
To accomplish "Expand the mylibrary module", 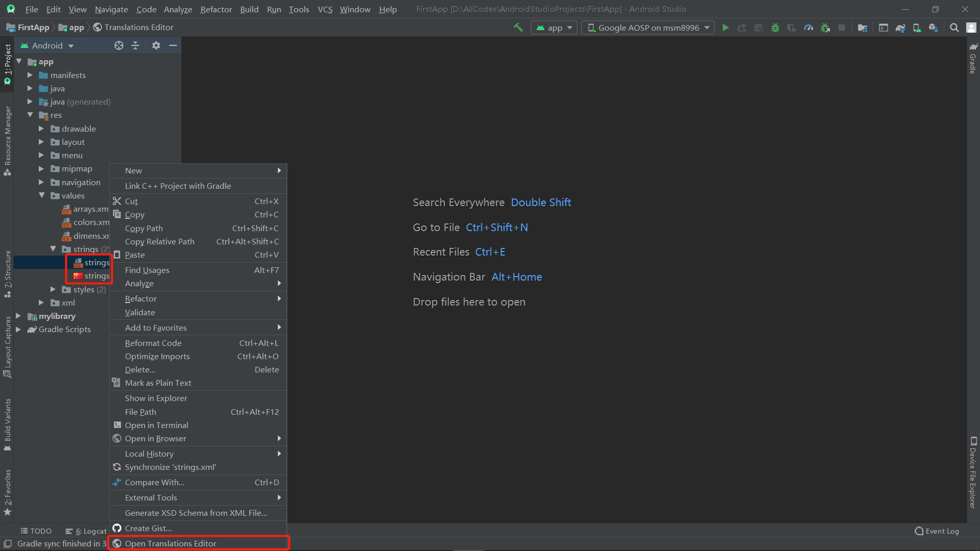I will point(18,316).
